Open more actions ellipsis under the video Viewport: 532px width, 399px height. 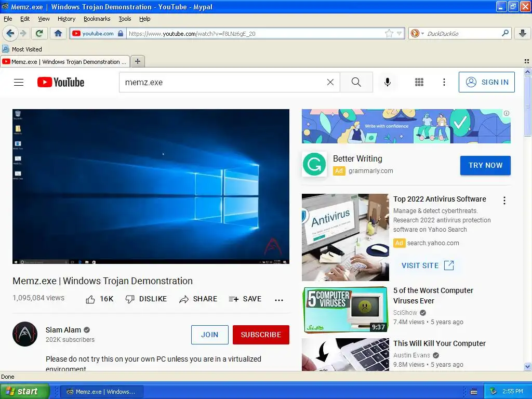(x=279, y=300)
